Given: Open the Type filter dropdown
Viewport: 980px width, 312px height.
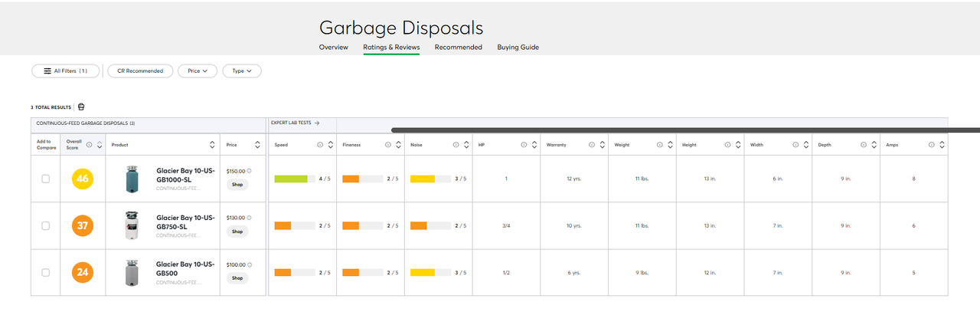Looking at the screenshot, I should coord(242,71).
